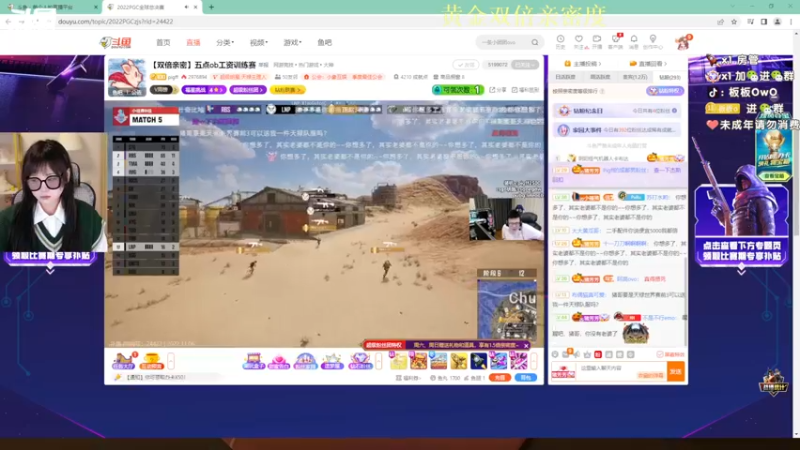Select the blue and pink gift item
The width and height of the screenshot is (800, 450).
click(498, 361)
